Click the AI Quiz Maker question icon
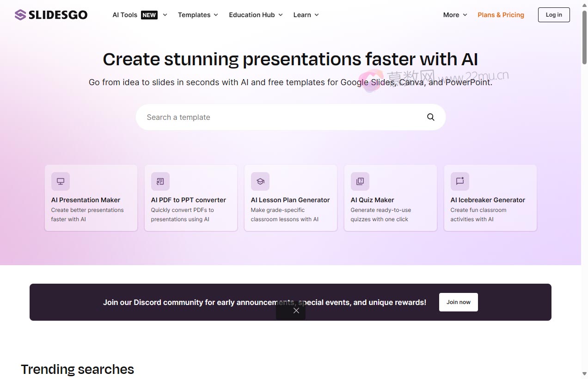The height and width of the screenshot is (379, 588). click(x=360, y=181)
